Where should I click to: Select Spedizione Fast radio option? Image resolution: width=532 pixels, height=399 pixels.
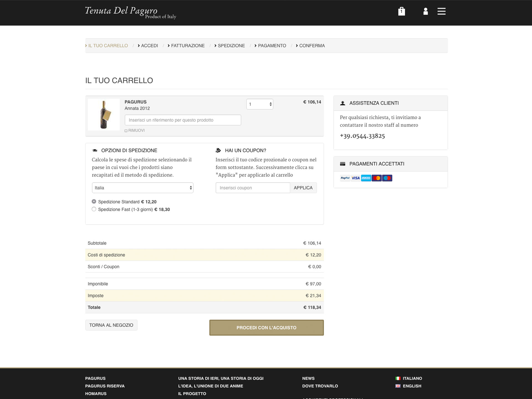pyautogui.click(x=94, y=209)
